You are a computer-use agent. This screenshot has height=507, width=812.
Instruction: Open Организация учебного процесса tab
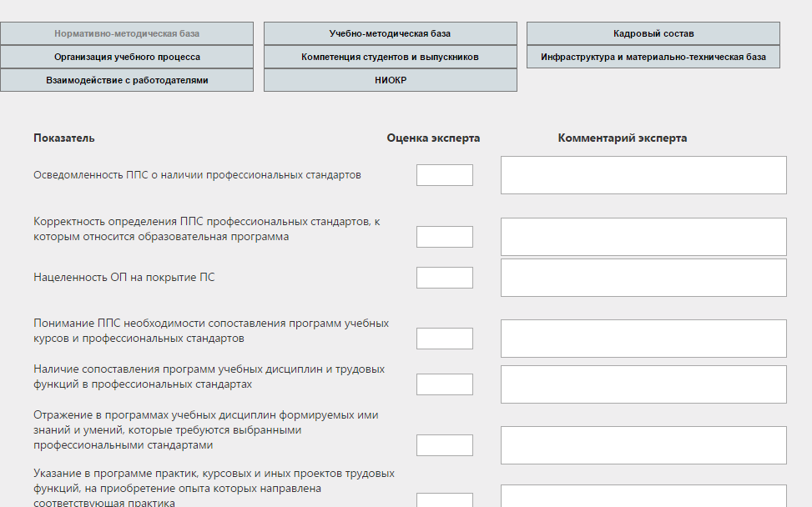[x=127, y=57]
